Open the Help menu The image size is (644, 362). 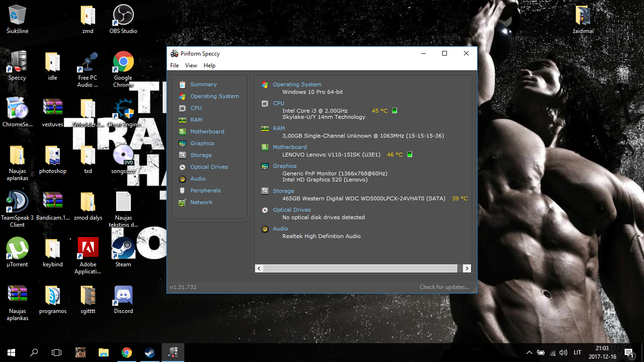tap(209, 66)
